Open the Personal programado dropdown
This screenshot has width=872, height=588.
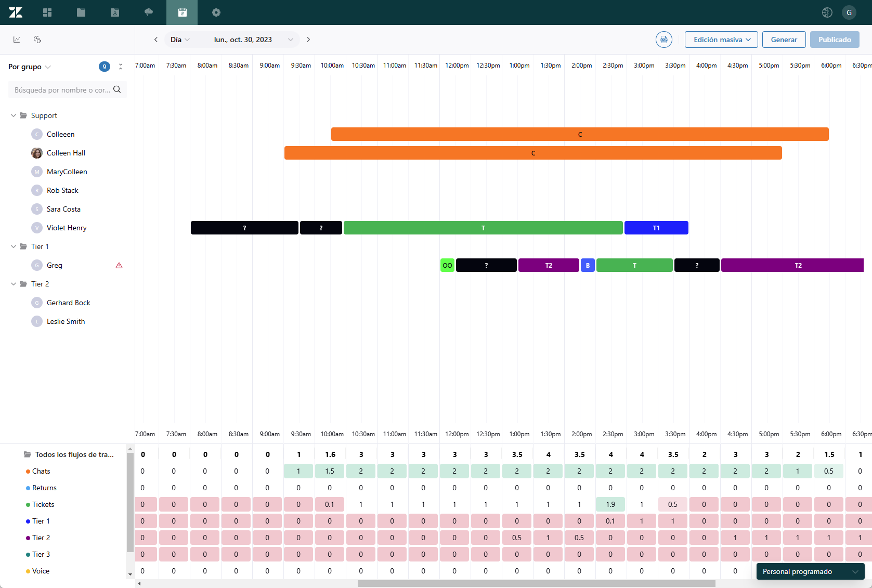pyautogui.click(x=810, y=571)
